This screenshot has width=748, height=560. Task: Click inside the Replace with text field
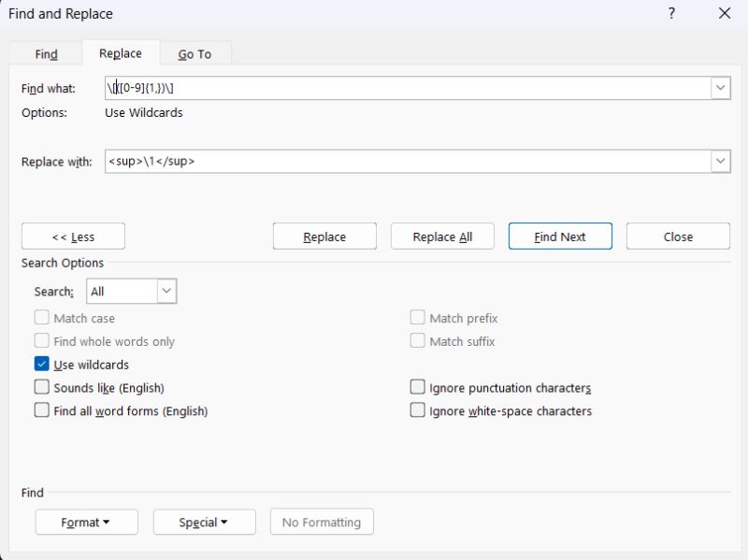[408, 161]
